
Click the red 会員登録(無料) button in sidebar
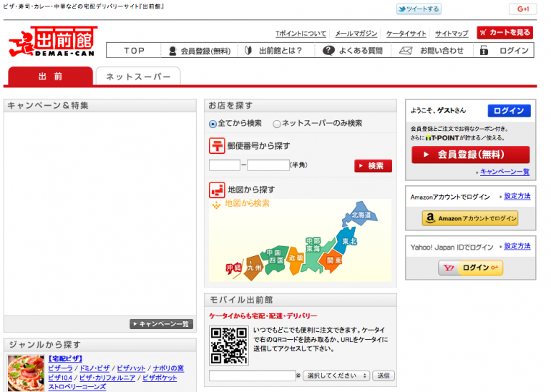[470, 155]
